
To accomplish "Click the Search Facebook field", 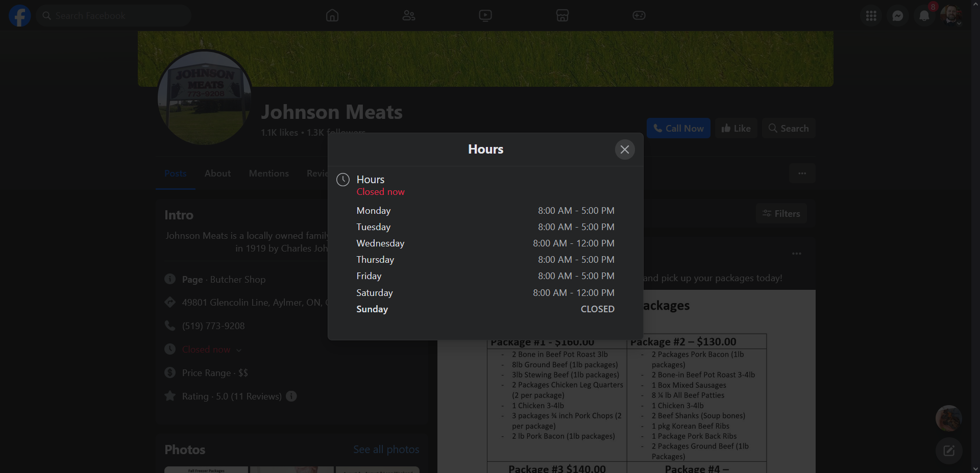I will 114,16.
